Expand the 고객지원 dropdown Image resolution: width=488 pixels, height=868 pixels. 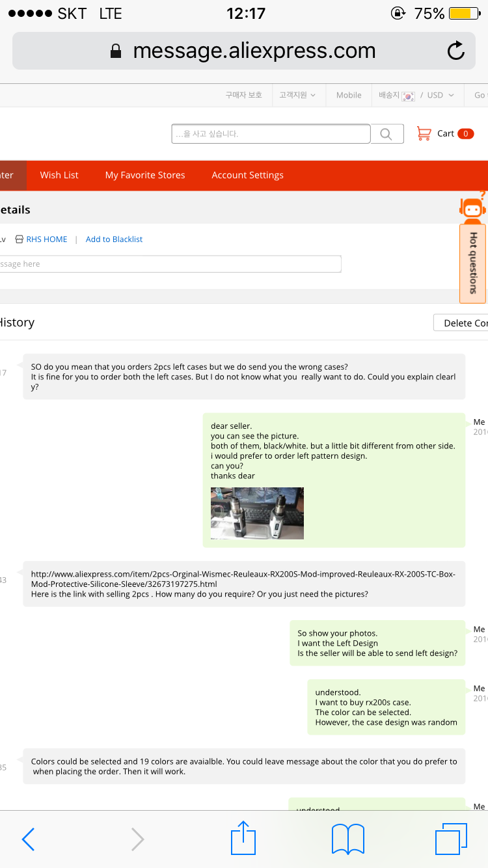pos(297,95)
